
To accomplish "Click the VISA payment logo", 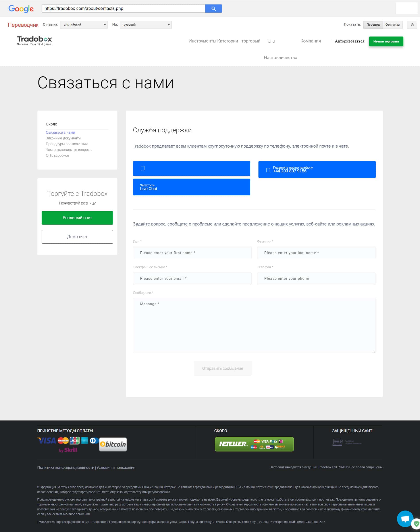I will [46, 441].
